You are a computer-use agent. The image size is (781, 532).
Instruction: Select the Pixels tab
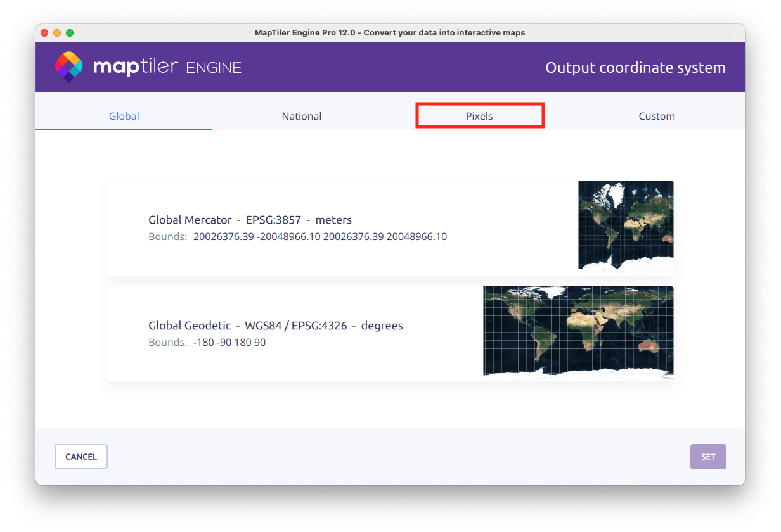click(x=479, y=116)
